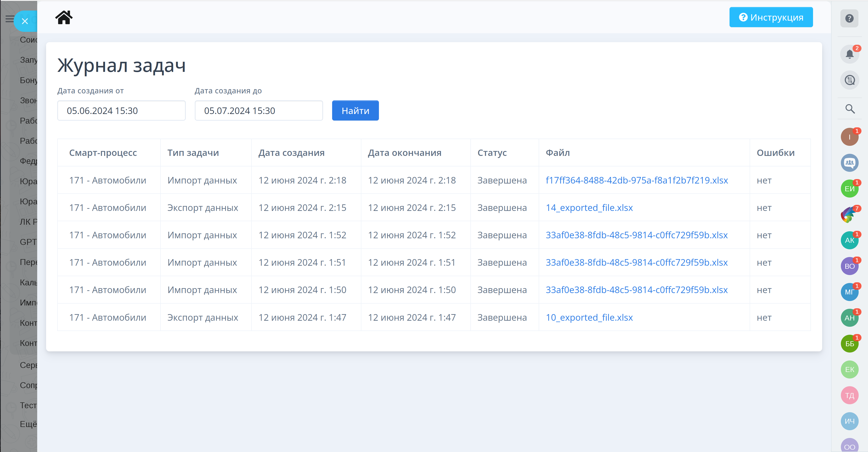Open the colorful swirl avatar chat
This screenshot has width=868, height=452.
coord(848,215)
